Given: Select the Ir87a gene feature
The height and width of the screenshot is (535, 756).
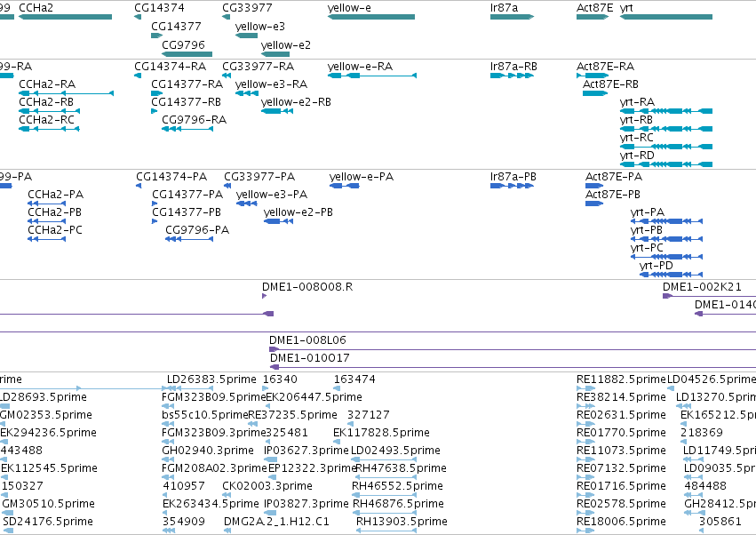Looking at the screenshot, I should pyautogui.click(x=512, y=17).
